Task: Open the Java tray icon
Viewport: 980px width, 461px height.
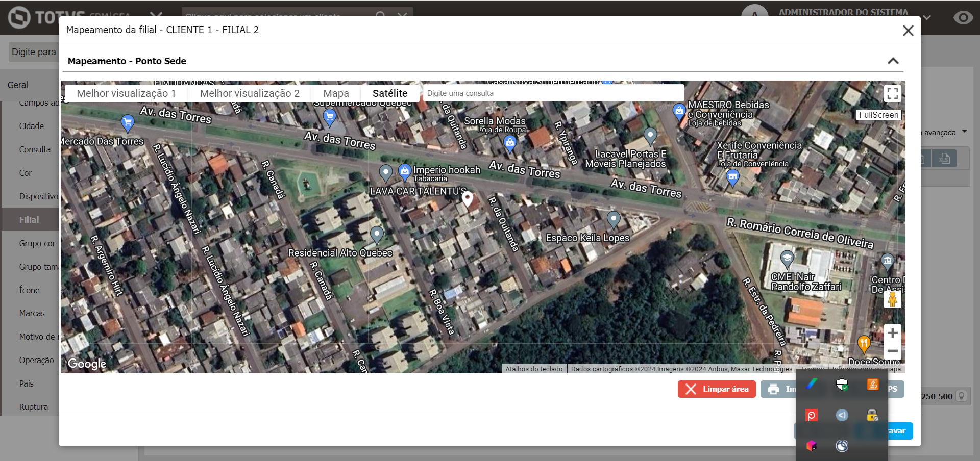Action: coord(873,385)
